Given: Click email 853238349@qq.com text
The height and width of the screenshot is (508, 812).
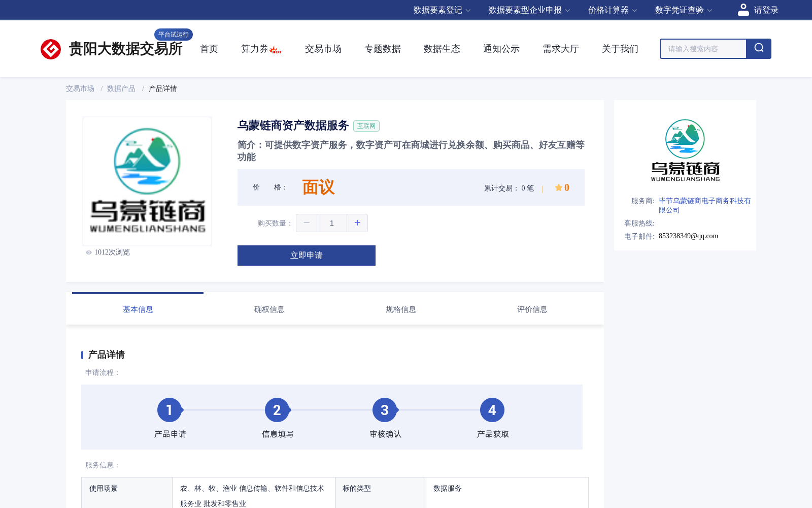Looking at the screenshot, I should coord(688,236).
